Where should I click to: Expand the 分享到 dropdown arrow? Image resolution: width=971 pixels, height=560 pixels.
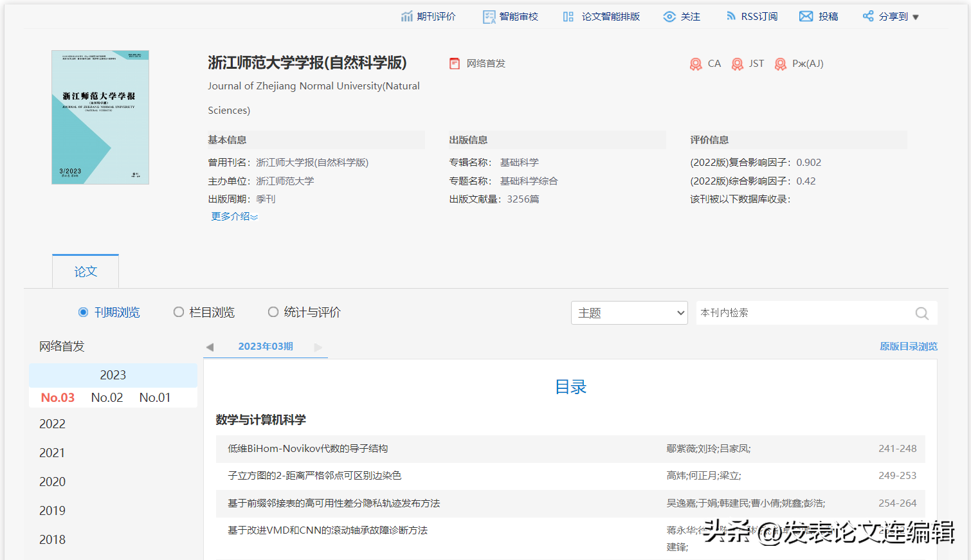(x=916, y=17)
